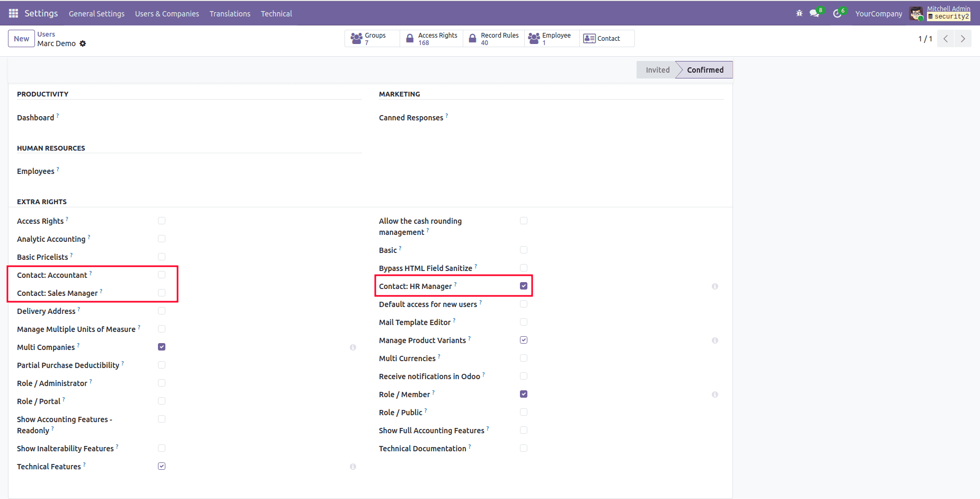The width and height of the screenshot is (980, 499).
Task: Click the Groups smart button icon
Action: (x=356, y=38)
